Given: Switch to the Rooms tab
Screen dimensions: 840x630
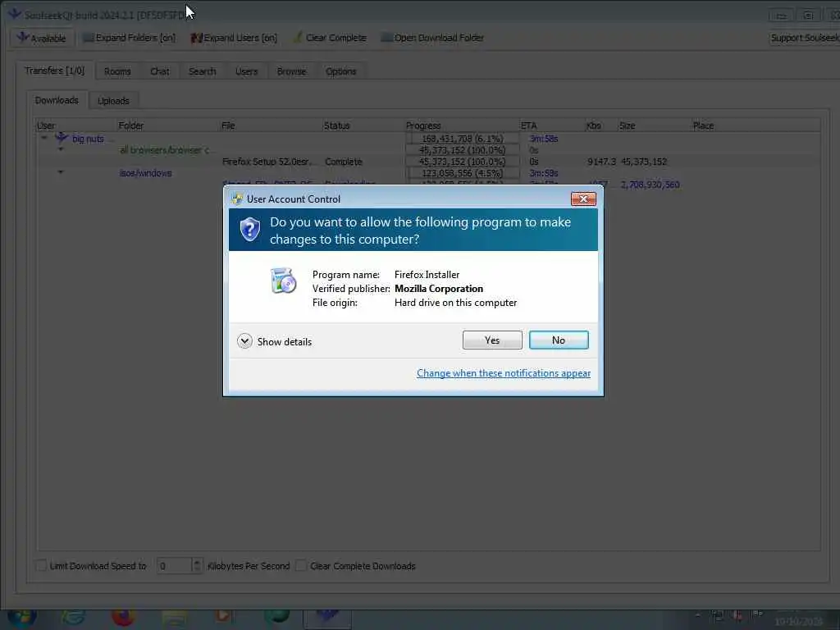Looking at the screenshot, I should coord(117,71).
